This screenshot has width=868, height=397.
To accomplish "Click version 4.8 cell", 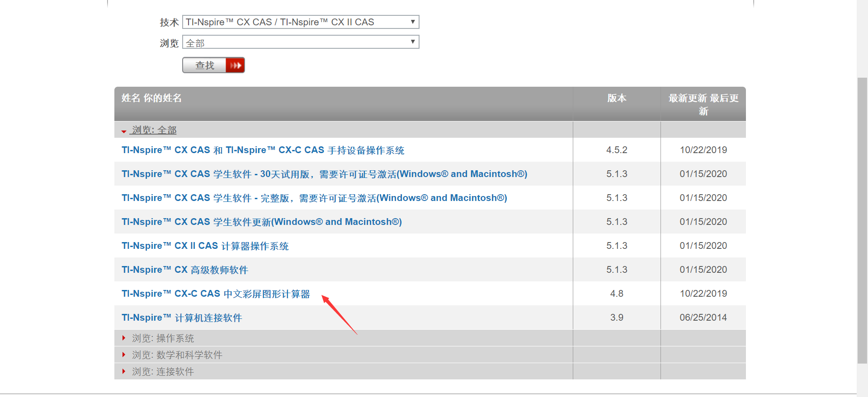I will (x=617, y=294).
